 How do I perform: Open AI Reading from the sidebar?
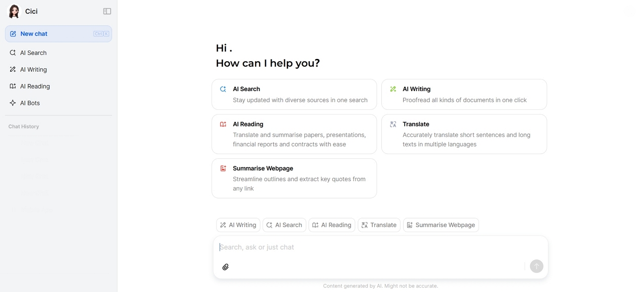click(58, 87)
